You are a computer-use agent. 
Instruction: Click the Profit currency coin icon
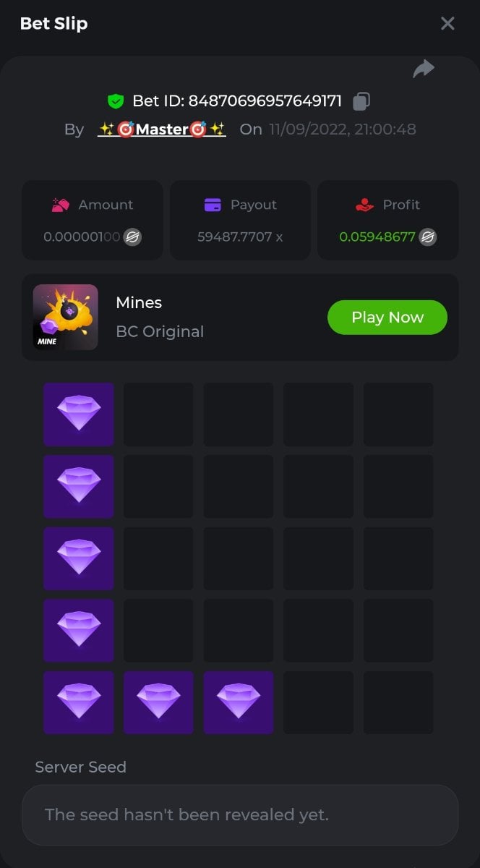point(428,237)
